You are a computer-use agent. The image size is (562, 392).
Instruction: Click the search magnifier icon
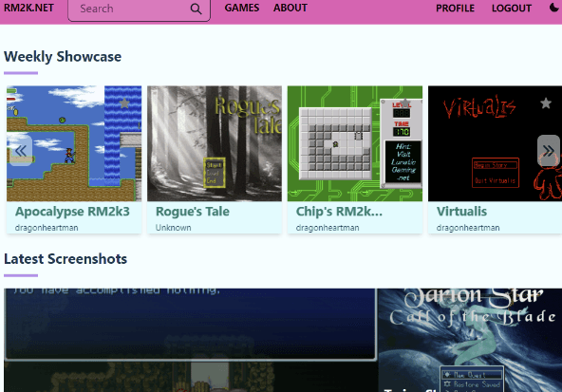click(196, 9)
